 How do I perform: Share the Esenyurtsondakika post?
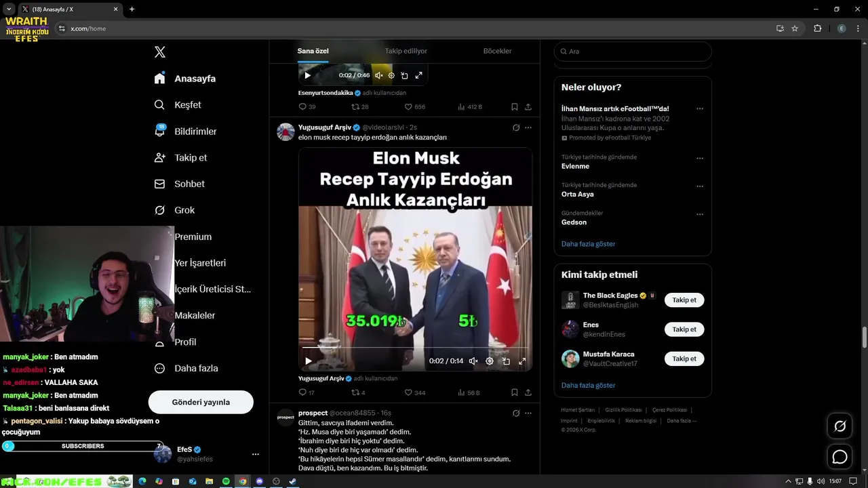tap(528, 107)
